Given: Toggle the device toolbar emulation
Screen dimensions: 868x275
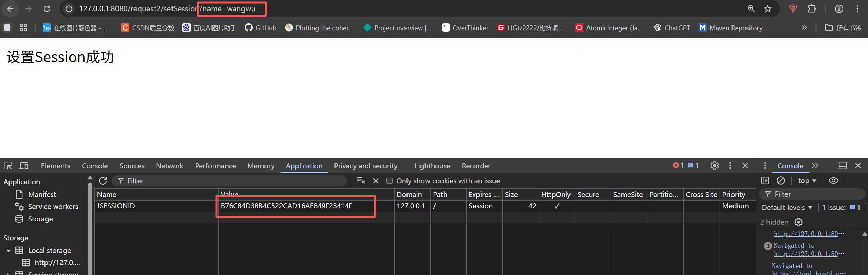Looking at the screenshot, I should tap(24, 166).
